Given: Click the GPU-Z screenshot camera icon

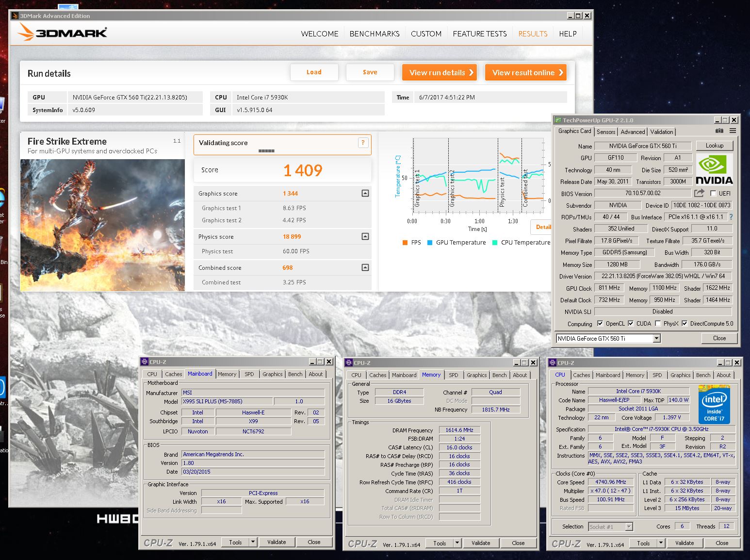Looking at the screenshot, I should coord(719,131).
